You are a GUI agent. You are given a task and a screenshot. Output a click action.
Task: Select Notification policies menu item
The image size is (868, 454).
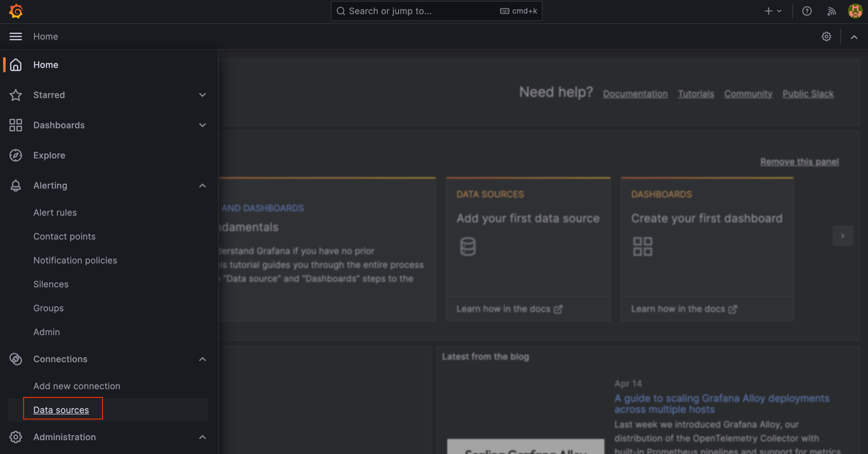click(x=75, y=259)
